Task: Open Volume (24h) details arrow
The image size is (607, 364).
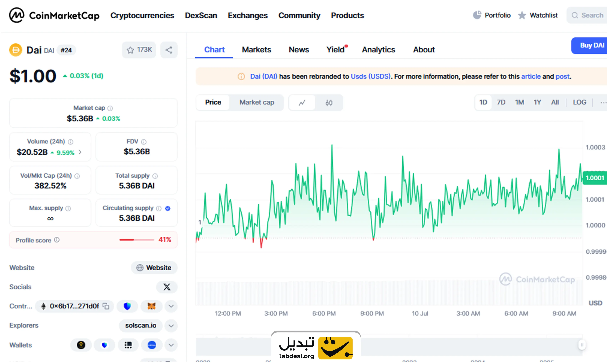Action: [x=80, y=152]
